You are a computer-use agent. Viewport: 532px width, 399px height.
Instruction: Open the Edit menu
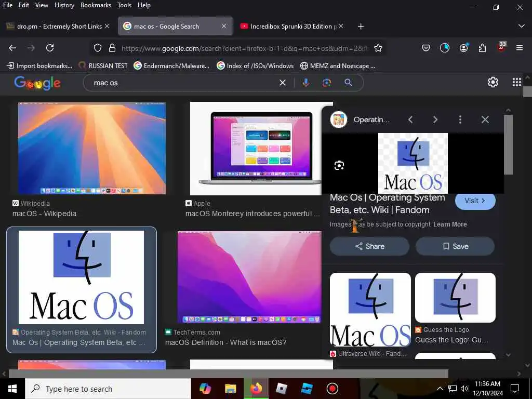pos(24,5)
